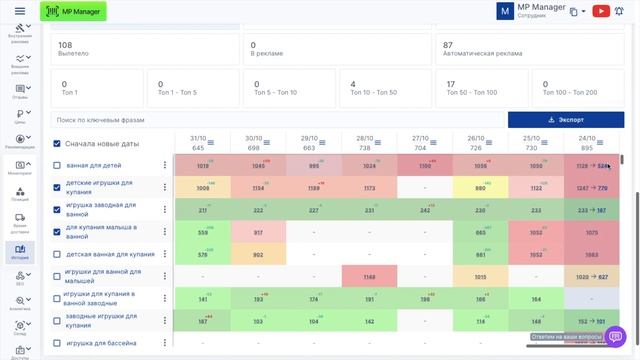The height and width of the screenshot is (360, 640).
Task: Uncheck для купания малыша в ванной
Action: pyautogui.click(x=57, y=232)
